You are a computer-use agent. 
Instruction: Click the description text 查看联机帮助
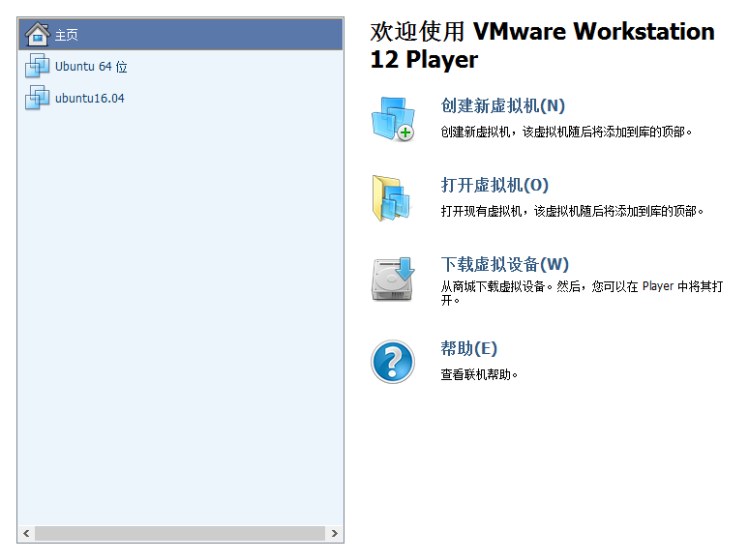point(479,374)
